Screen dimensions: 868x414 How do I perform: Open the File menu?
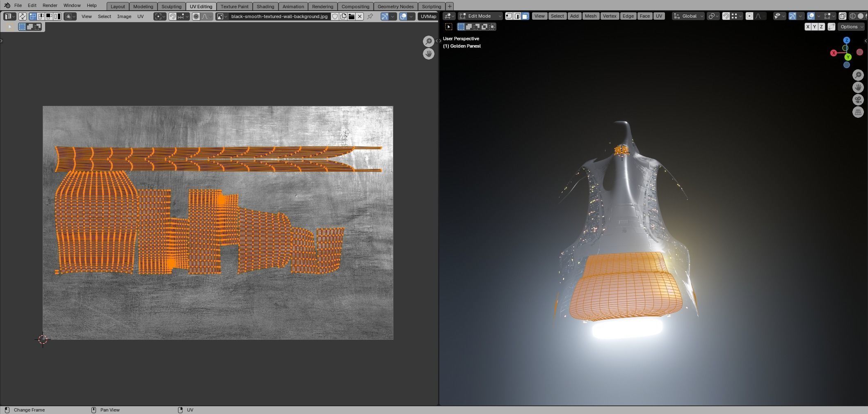tap(18, 5)
